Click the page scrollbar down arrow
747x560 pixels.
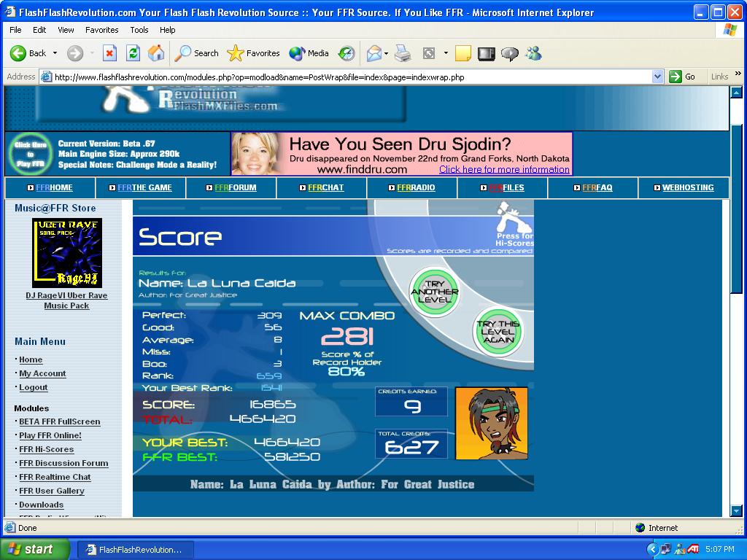[737, 511]
